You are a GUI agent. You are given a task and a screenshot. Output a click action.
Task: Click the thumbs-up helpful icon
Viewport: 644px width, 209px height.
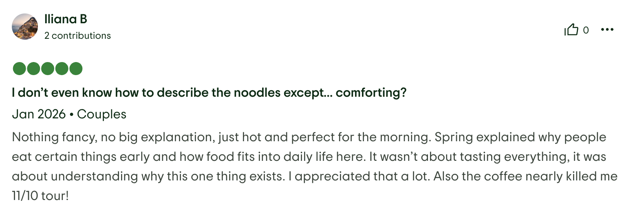[x=571, y=30]
